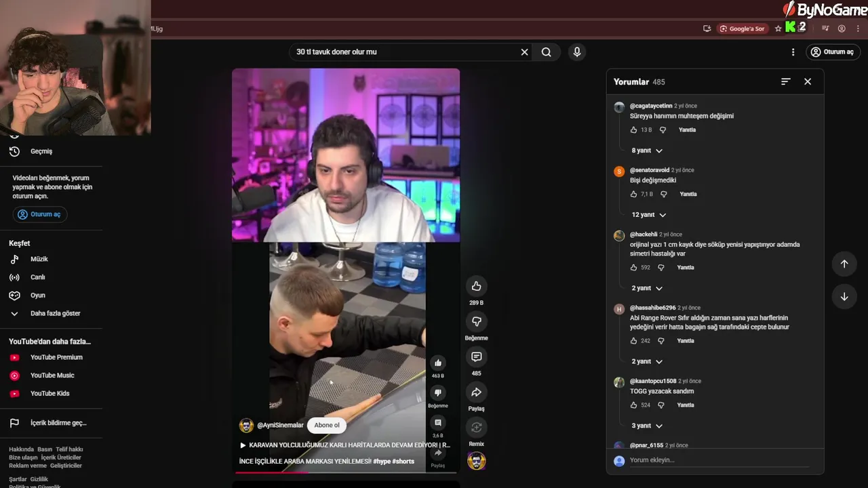This screenshot has height=488, width=868.
Task: Click Yanıtla on @cagataycetinn's comment
Action: pyautogui.click(x=687, y=129)
